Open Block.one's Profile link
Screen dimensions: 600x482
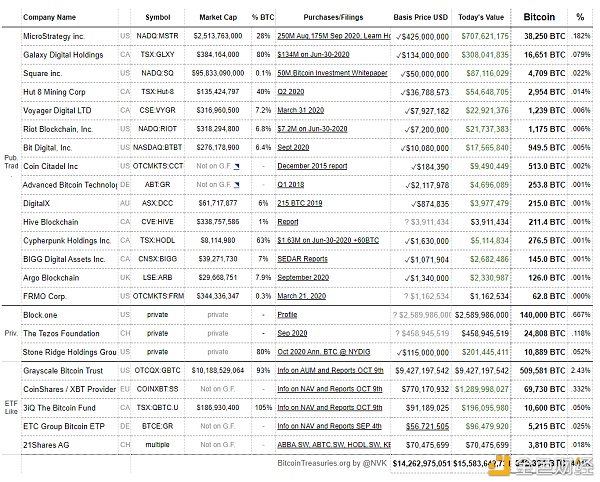287,315
